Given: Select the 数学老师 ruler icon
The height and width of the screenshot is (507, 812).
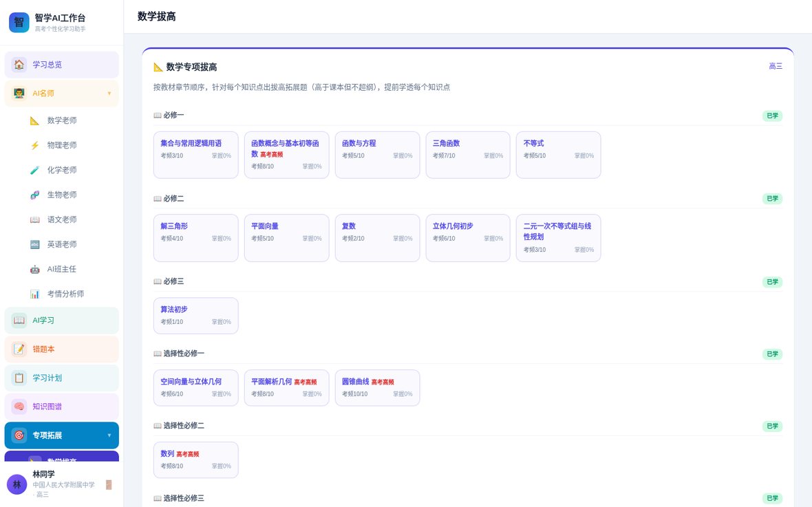Looking at the screenshot, I should [34, 120].
